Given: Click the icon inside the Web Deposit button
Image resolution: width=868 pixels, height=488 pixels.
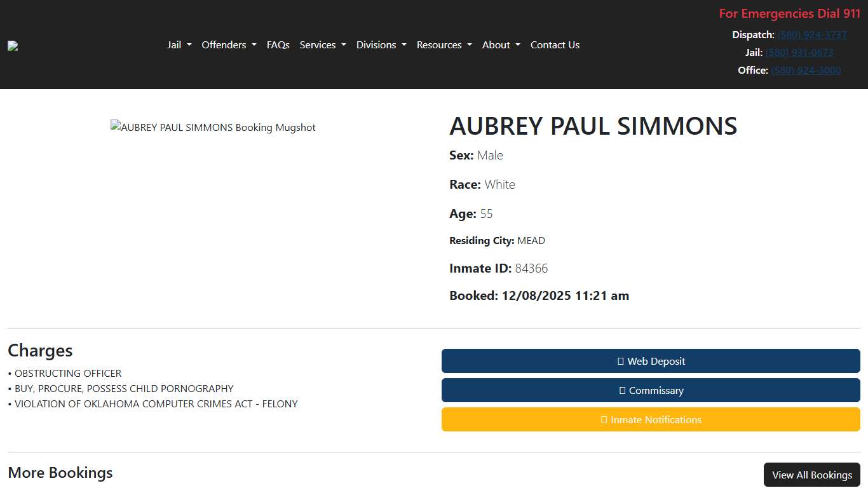Looking at the screenshot, I should (620, 361).
